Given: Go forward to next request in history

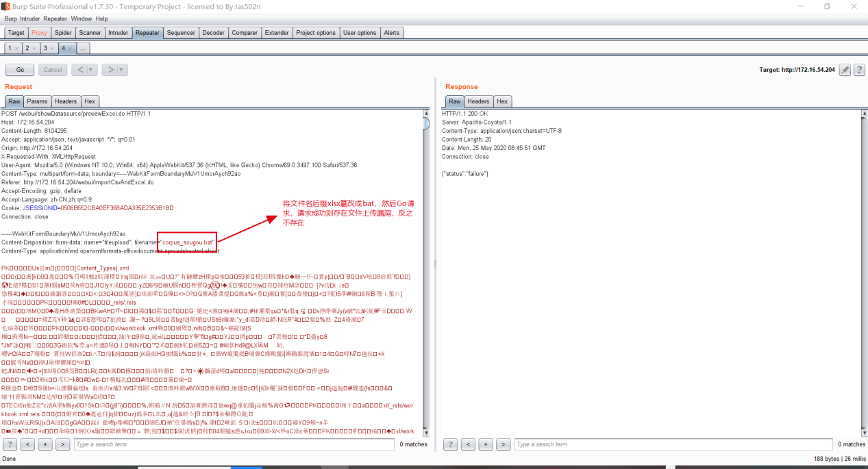Looking at the screenshot, I should point(110,70).
